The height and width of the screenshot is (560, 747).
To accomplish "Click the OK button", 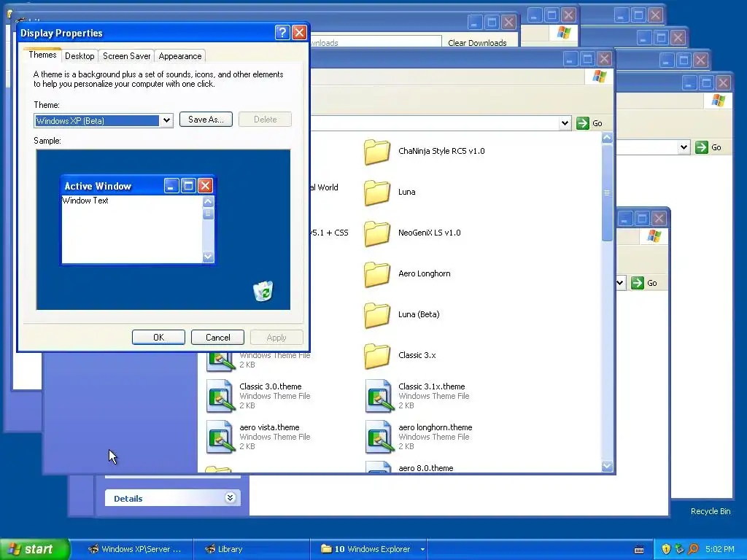I will 158,337.
